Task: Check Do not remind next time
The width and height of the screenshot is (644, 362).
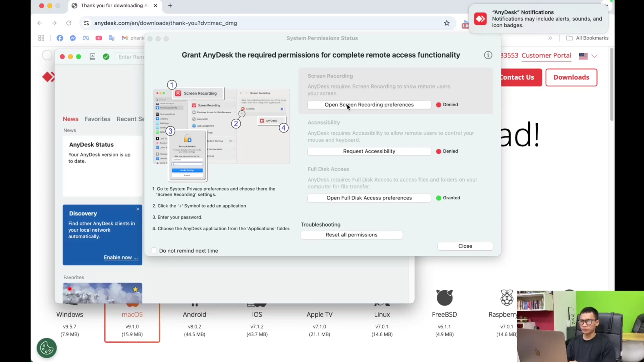Action: pyautogui.click(x=154, y=251)
